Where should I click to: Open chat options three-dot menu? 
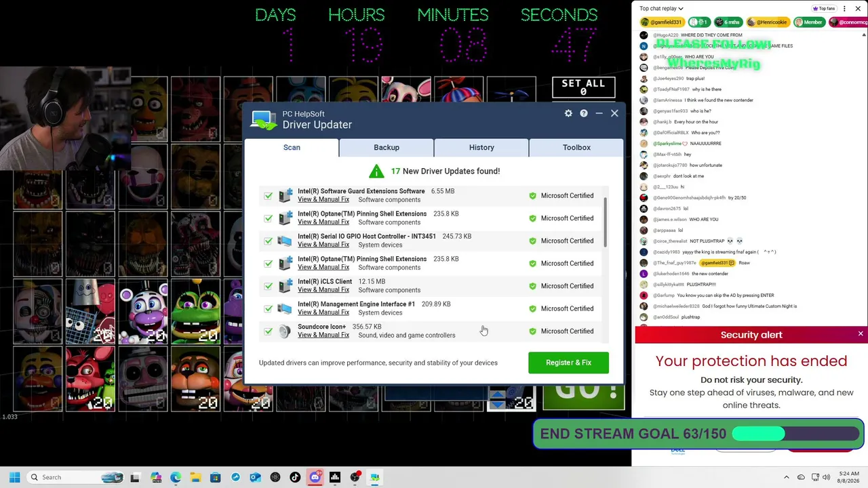tap(846, 9)
